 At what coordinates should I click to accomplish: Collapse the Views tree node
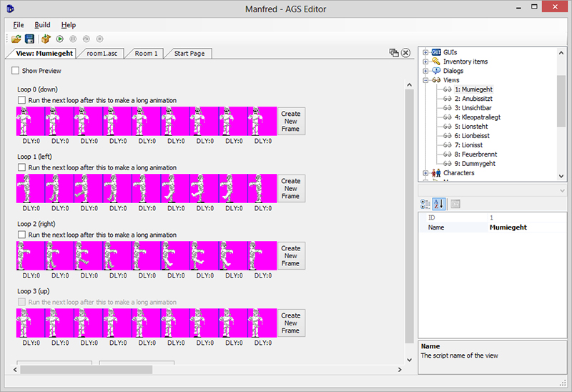pyautogui.click(x=426, y=80)
